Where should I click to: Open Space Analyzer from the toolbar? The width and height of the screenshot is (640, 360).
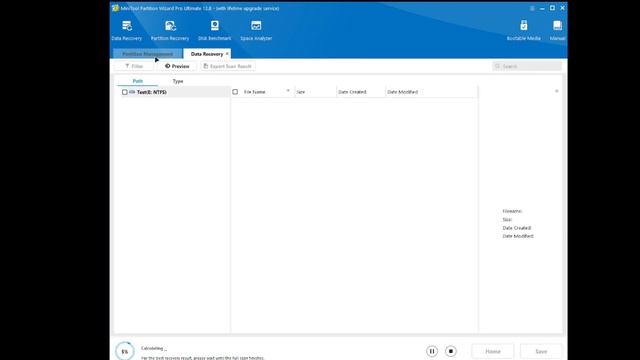(256, 31)
